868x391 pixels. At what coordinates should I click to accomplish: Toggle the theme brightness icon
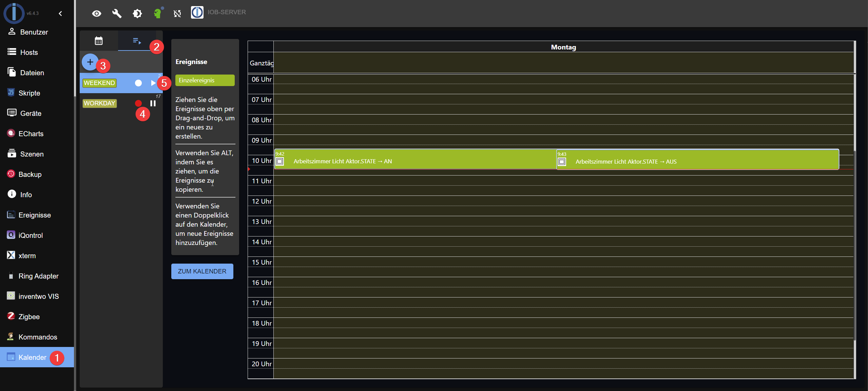click(137, 14)
